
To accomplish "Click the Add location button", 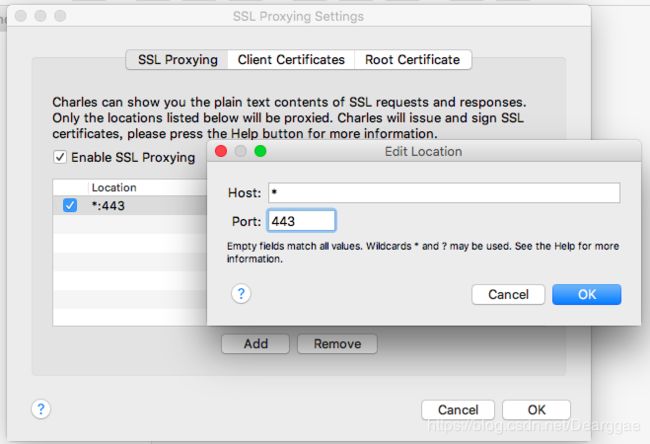I will point(255,344).
